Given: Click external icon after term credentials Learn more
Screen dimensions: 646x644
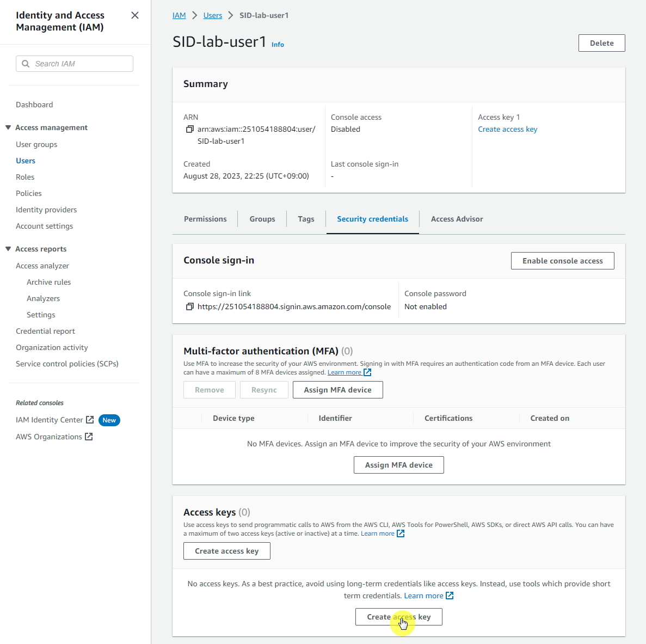Looking at the screenshot, I should (x=450, y=596).
